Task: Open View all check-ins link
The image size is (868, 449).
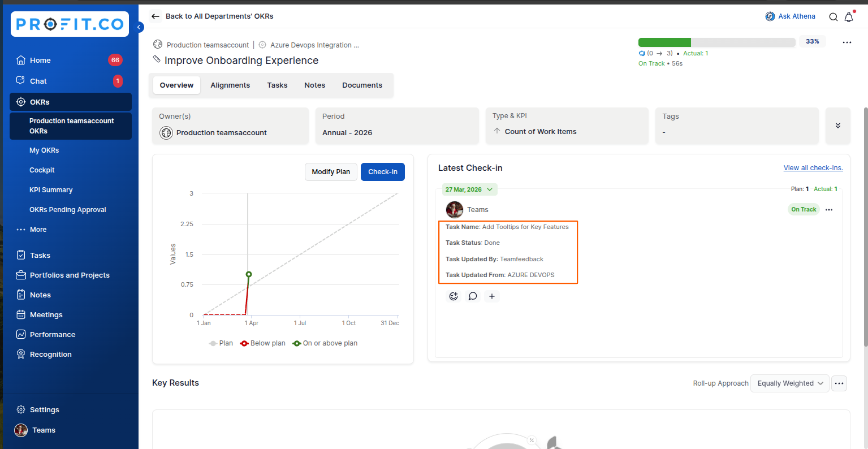Action: pyautogui.click(x=813, y=168)
